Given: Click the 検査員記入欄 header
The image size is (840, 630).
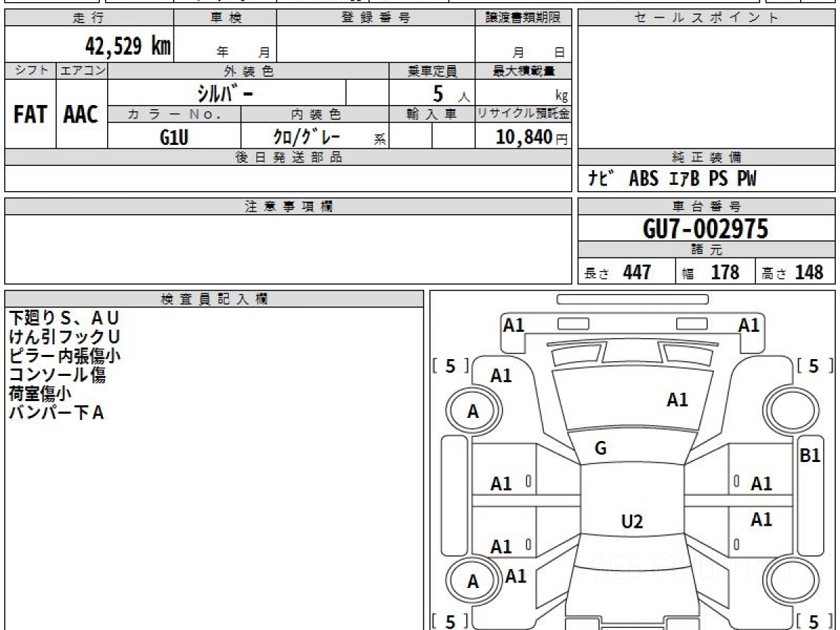Looking at the screenshot, I should [x=214, y=299].
